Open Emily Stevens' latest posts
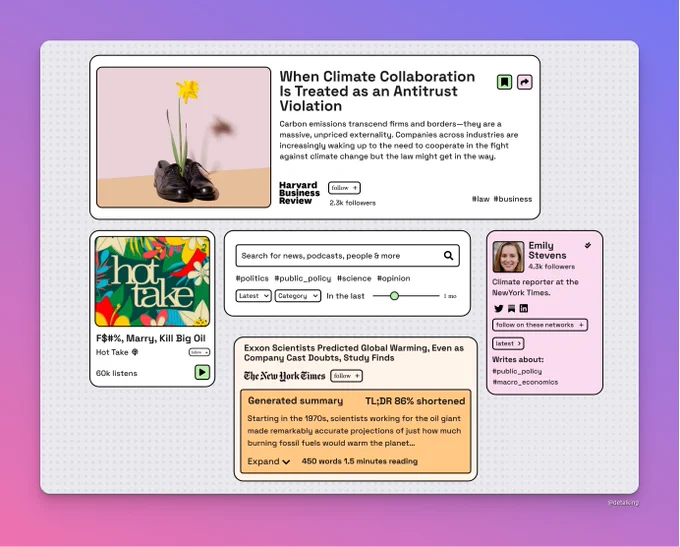 click(x=508, y=344)
